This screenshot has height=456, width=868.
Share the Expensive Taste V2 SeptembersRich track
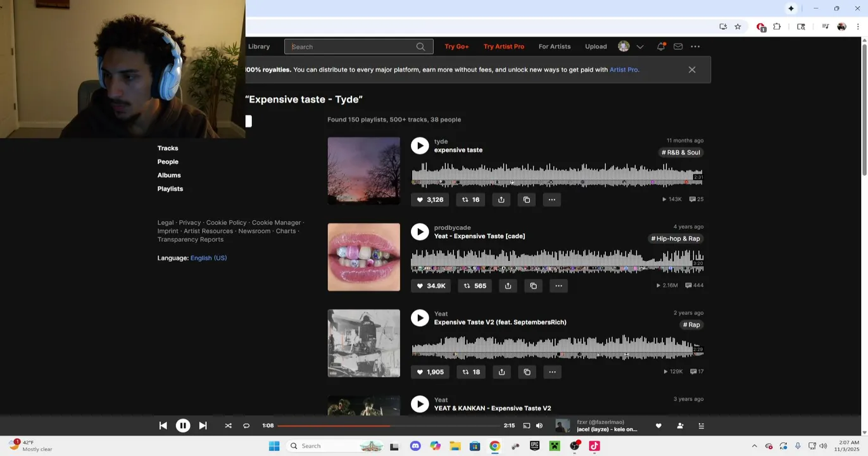502,372
